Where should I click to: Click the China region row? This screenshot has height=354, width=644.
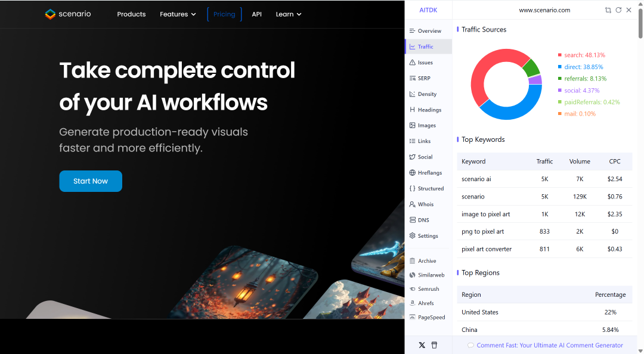[x=544, y=330]
